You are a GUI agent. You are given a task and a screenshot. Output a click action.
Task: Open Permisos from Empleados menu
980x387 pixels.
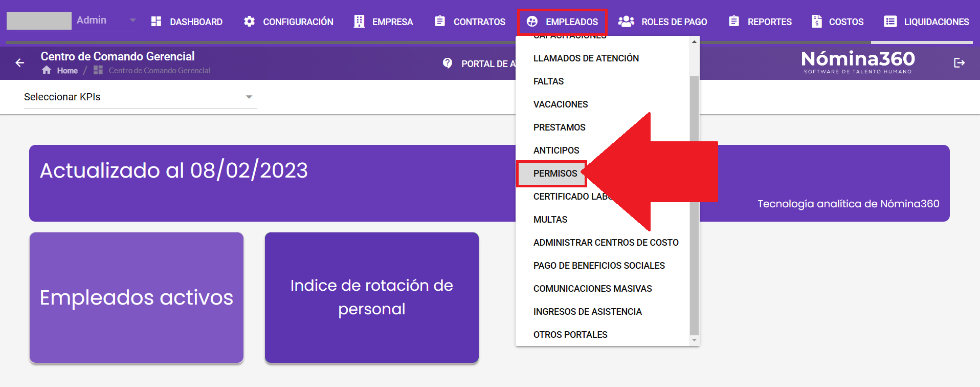pyautogui.click(x=555, y=174)
